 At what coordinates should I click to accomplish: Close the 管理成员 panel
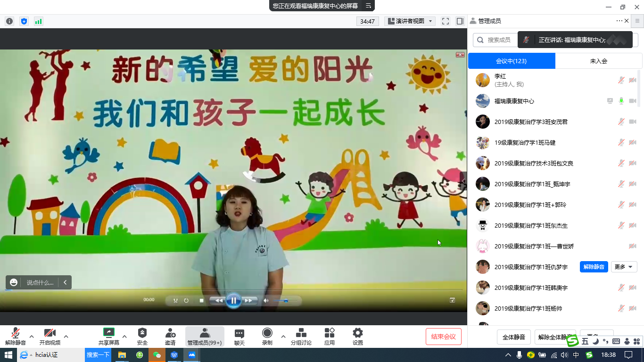[x=627, y=21]
